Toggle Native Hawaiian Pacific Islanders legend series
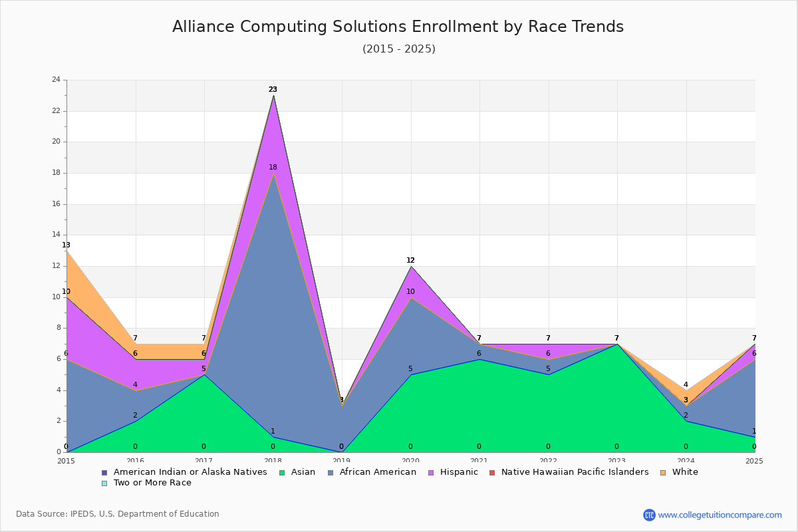The height and width of the screenshot is (532, 798). [x=569, y=472]
